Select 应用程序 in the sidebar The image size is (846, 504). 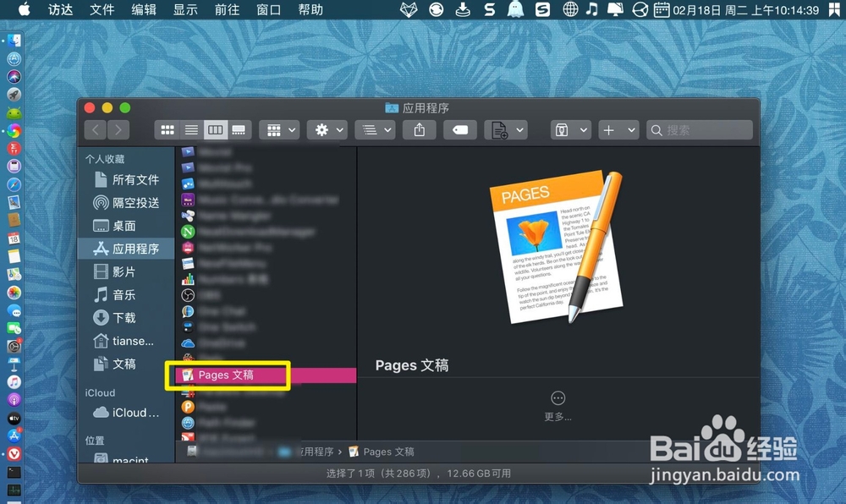coord(126,249)
